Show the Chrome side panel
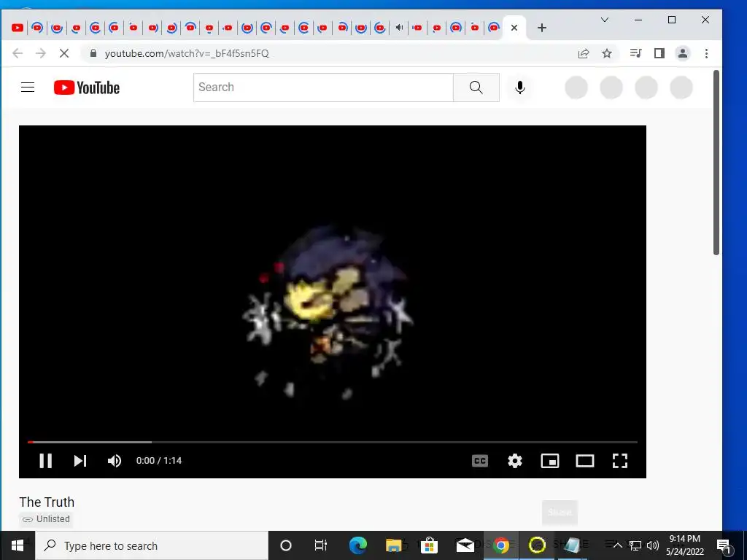 (x=659, y=53)
